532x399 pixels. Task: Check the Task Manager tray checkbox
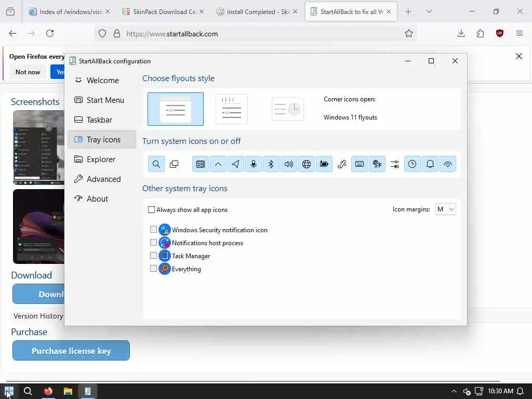coord(153,256)
